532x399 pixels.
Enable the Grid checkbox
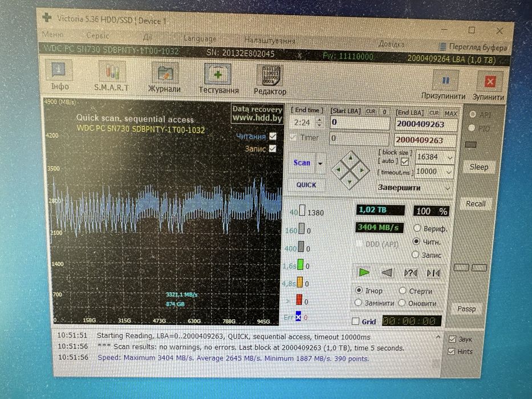(x=356, y=321)
